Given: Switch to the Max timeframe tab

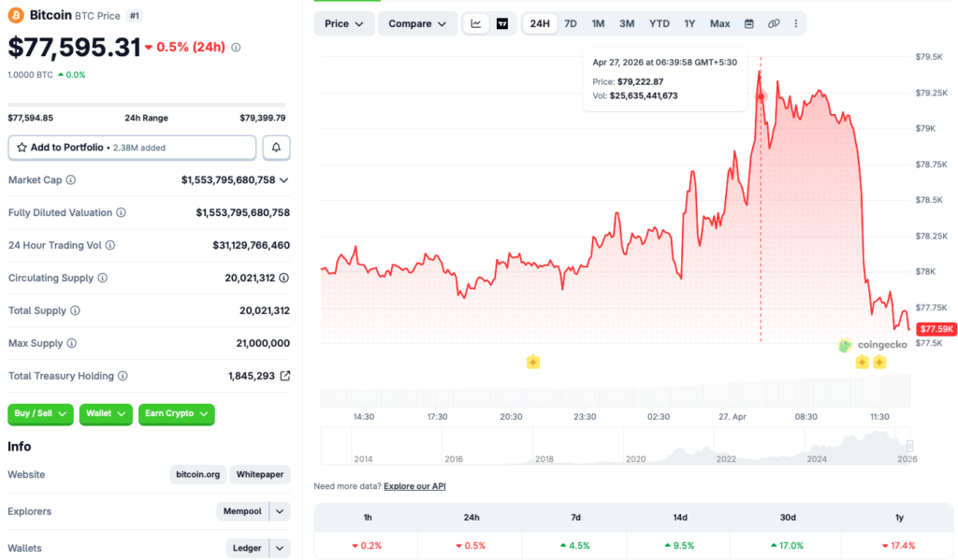Looking at the screenshot, I should (x=719, y=23).
